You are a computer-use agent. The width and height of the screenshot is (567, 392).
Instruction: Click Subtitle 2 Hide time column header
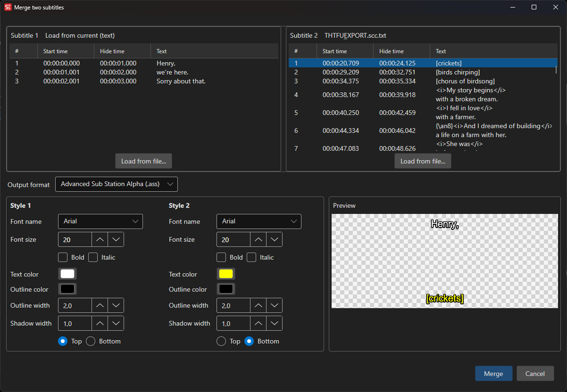tap(401, 51)
